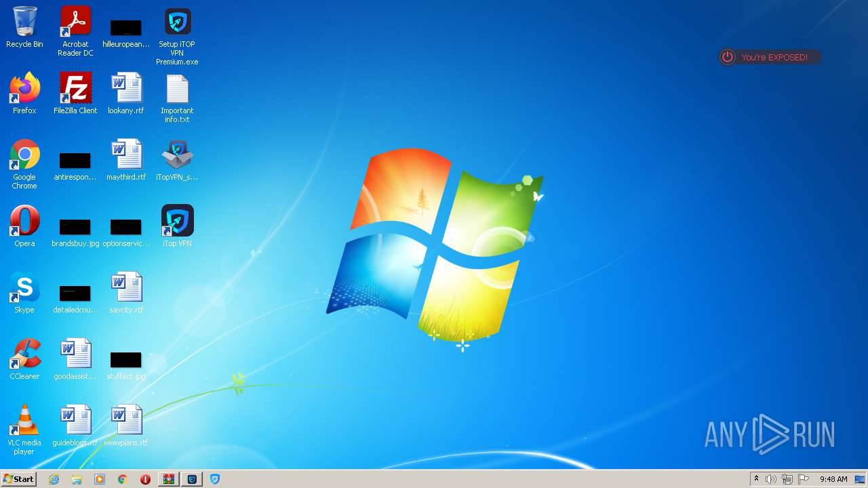
Task: Select guideblogs.rtf document
Action: (x=75, y=426)
